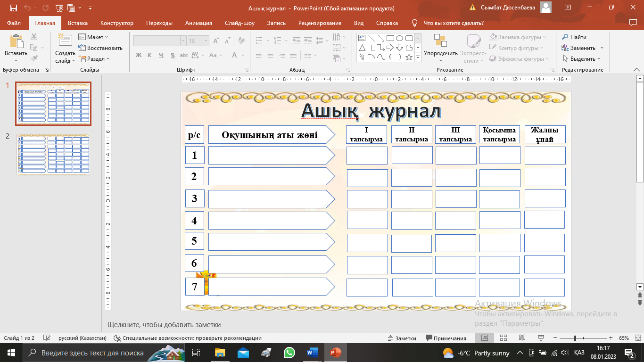Expand the Layout (Макет) dropdown

(x=93, y=37)
